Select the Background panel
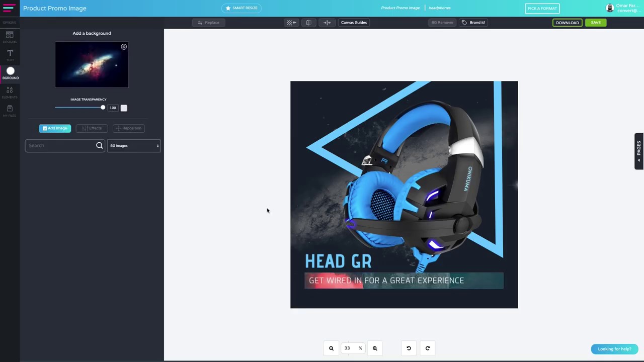This screenshot has width=644, height=362. click(10, 74)
